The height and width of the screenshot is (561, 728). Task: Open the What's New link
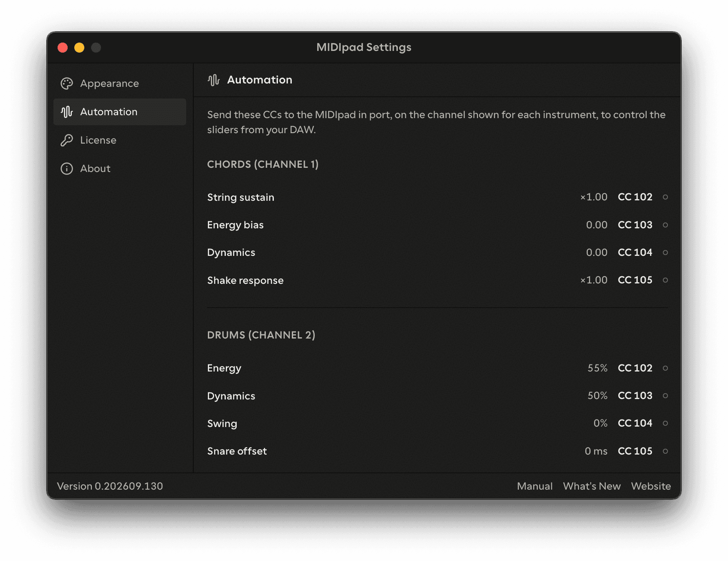point(591,486)
